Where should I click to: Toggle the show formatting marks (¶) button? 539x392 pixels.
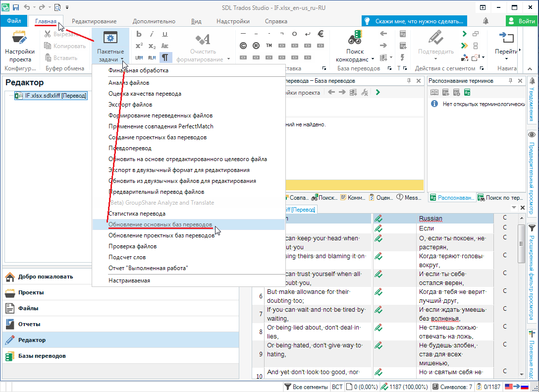pos(166,57)
